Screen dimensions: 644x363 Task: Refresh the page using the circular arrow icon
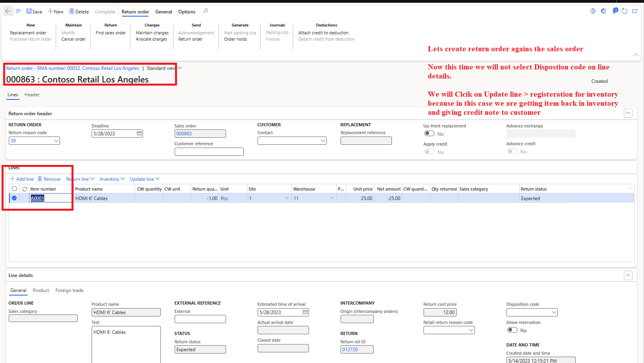pyautogui.click(x=624, y=11)
